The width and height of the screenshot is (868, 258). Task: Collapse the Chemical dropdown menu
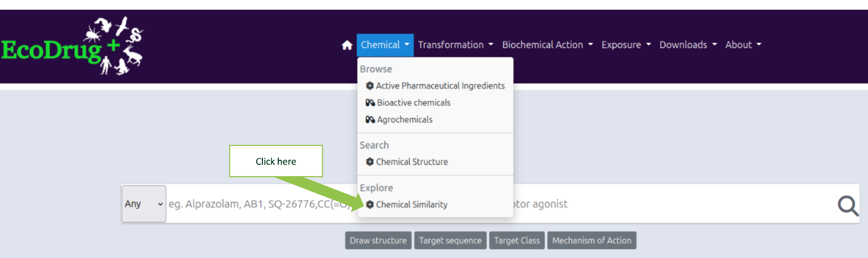tap(385, 45)
